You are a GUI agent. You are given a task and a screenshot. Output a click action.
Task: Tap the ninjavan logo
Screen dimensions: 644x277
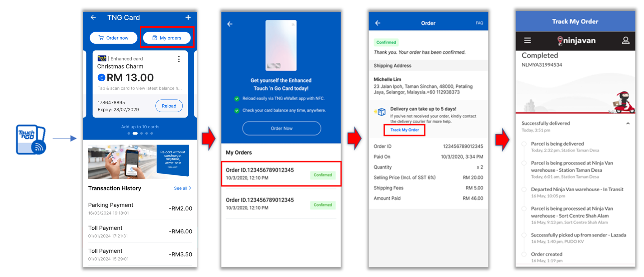[x=576, y=41]
